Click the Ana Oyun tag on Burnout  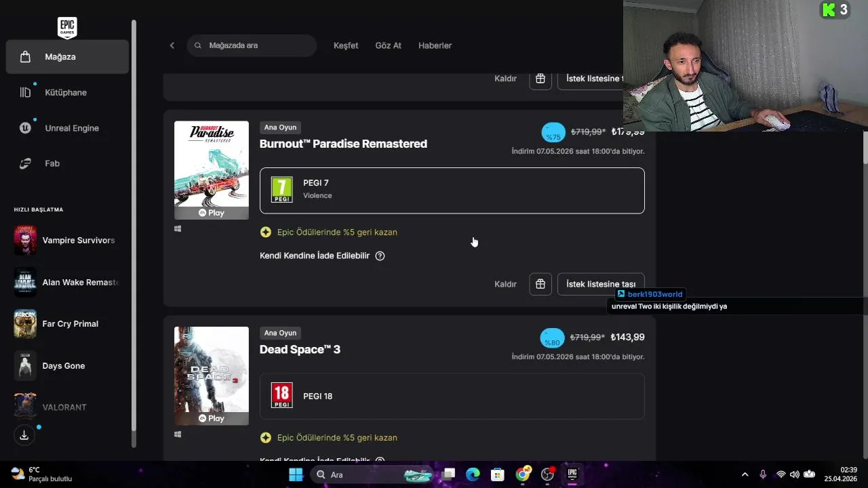[x=280, y=127]
